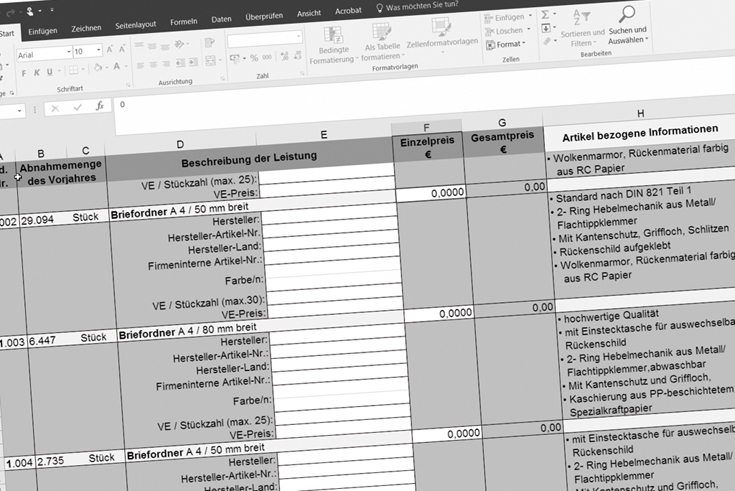Open the number format dropdown

(x=298, y=38)
